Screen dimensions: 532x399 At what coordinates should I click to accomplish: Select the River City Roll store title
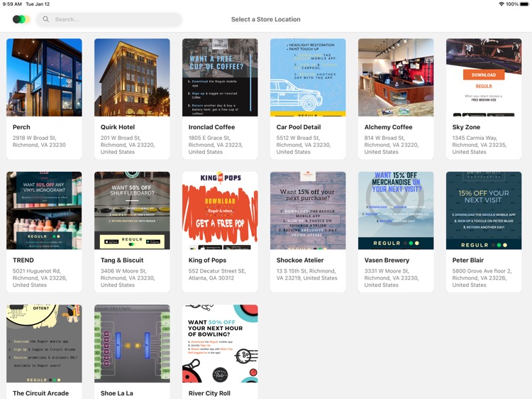[209, 393]
